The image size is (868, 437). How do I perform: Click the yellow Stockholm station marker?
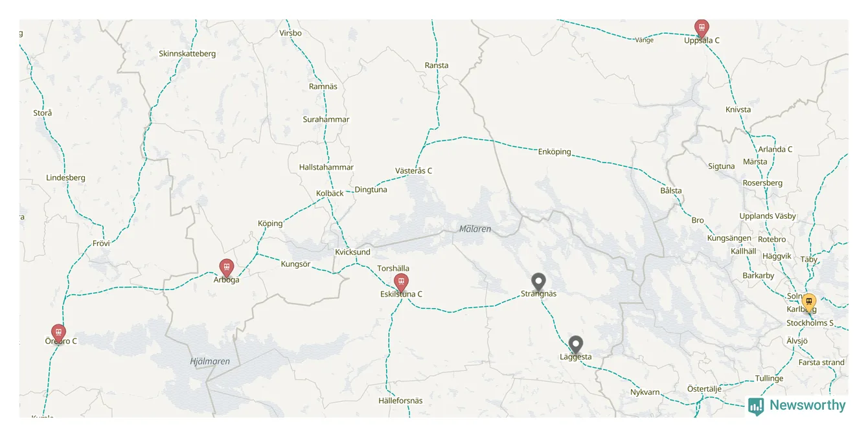(808, 302)
